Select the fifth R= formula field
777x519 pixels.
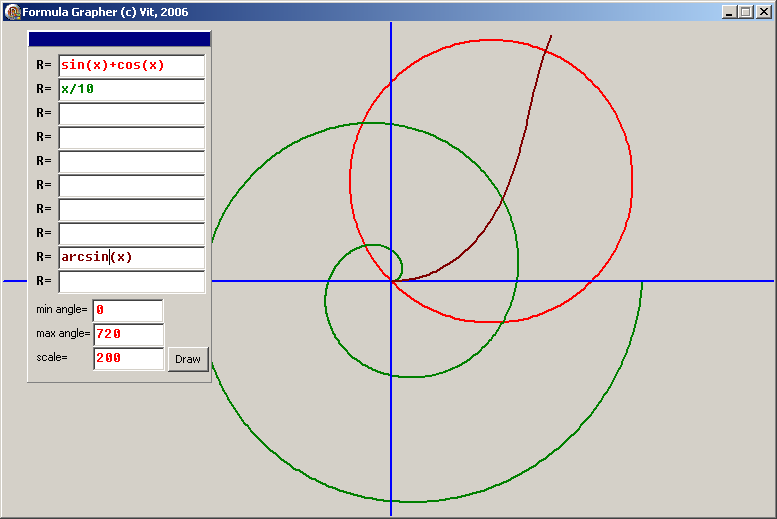[131, 161]
